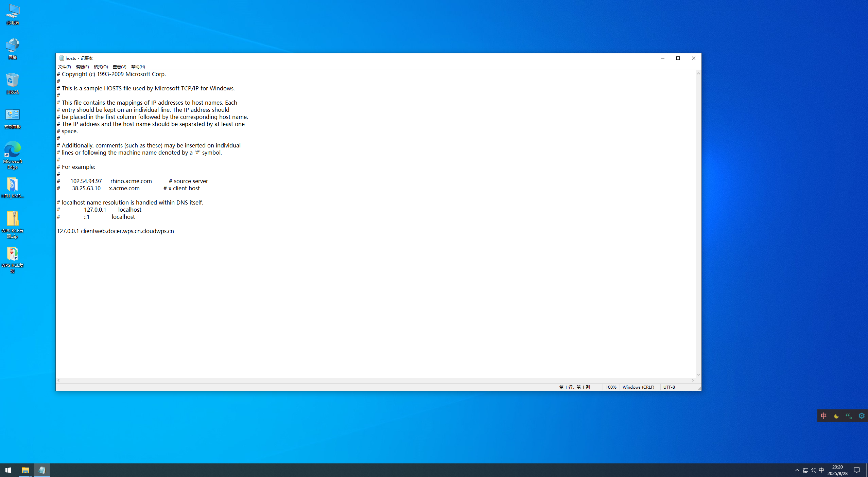Open File Explorer from the taskbar

25,470
